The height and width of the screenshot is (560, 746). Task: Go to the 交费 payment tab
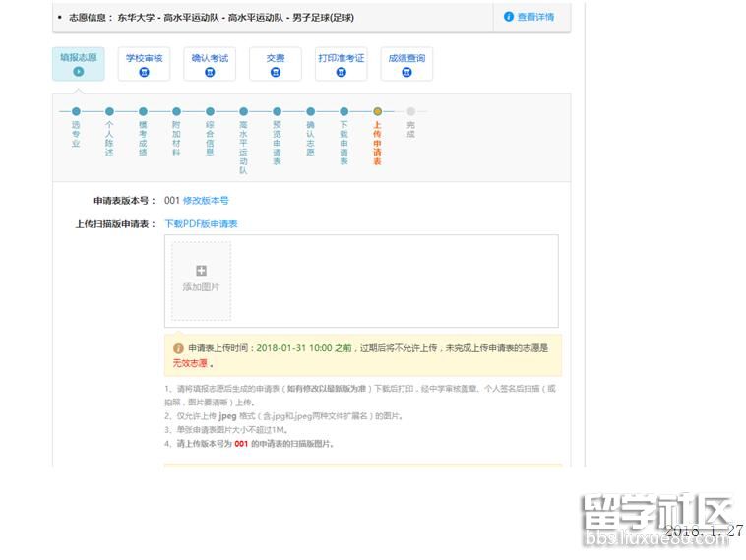click(x=276, y=63)
